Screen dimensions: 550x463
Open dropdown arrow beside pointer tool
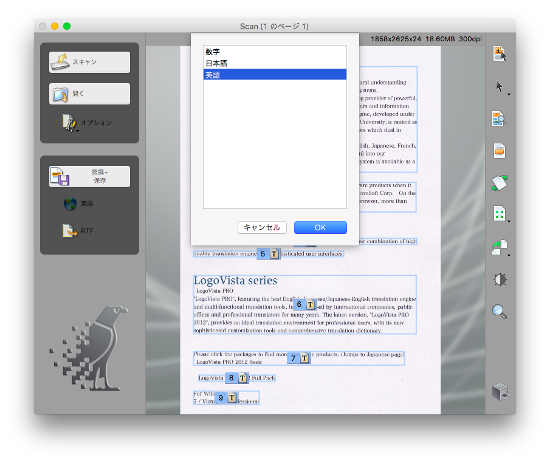pos(509,94)
